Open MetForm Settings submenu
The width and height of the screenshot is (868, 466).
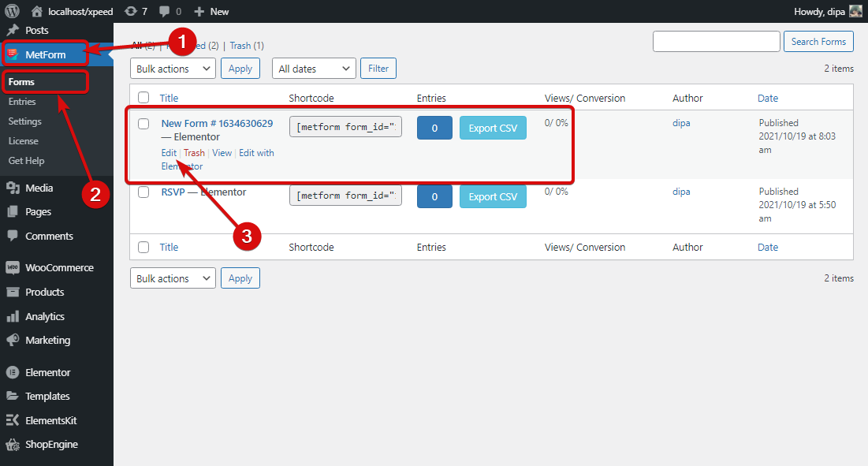point(25,121)
